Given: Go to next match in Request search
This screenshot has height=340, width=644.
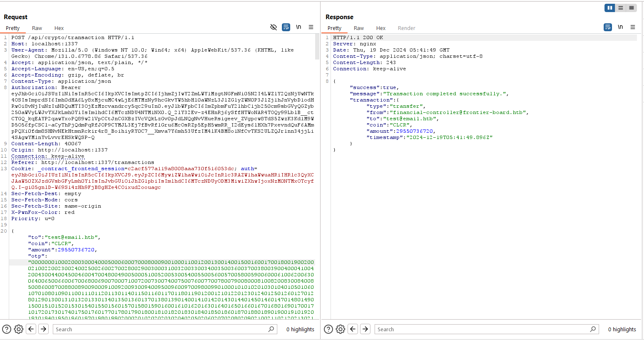Looking at the screenshot, I should (44, 329).
